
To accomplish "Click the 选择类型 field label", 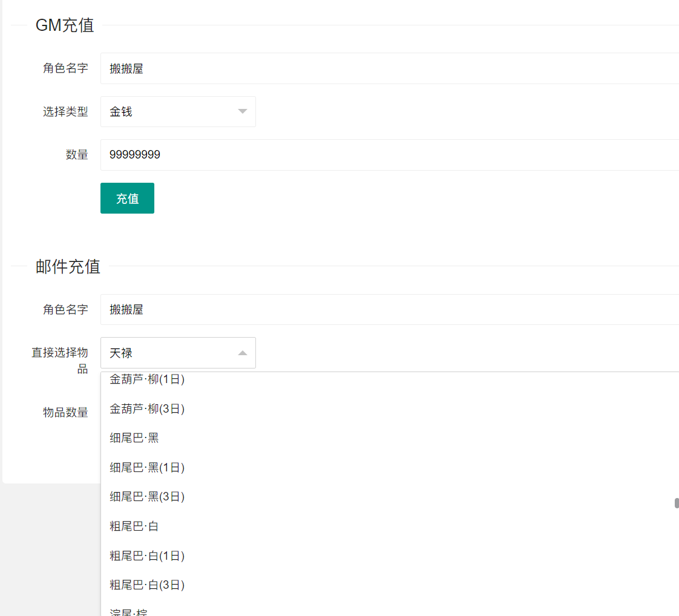I will click(65, 112).
